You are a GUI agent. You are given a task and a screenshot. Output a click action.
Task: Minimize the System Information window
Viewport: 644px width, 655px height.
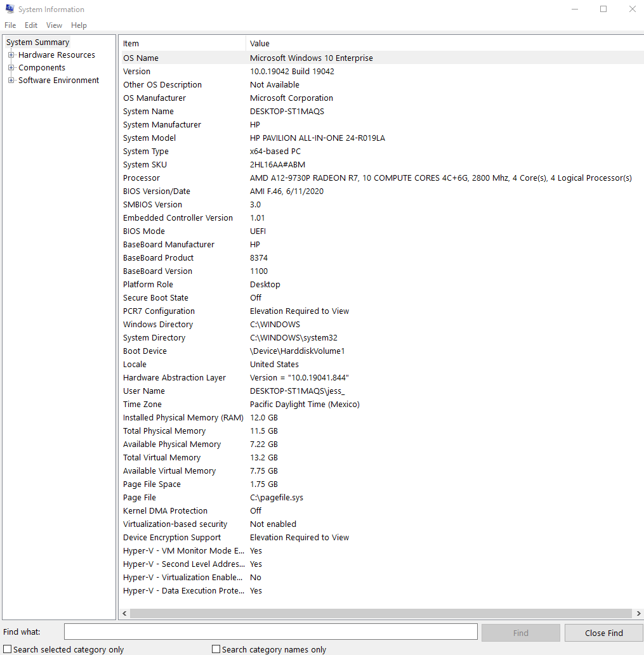(575, 9)
